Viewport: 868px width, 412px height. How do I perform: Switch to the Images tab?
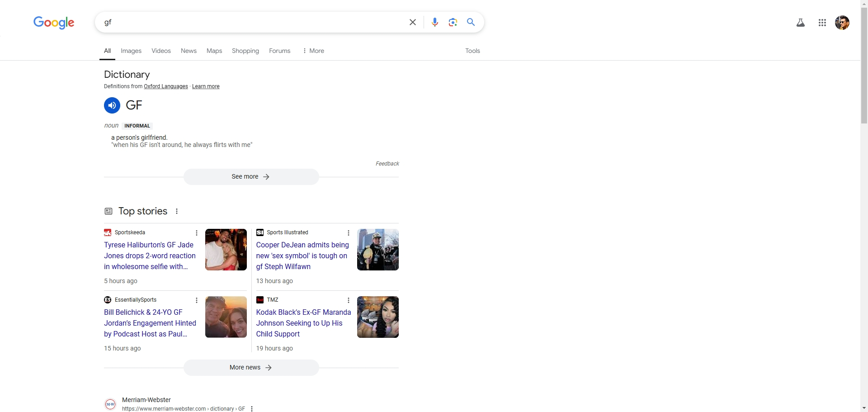click(131, 51)
